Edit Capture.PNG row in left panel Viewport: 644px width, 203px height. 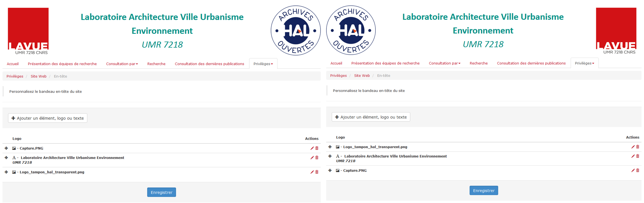[x=312, y=148]
